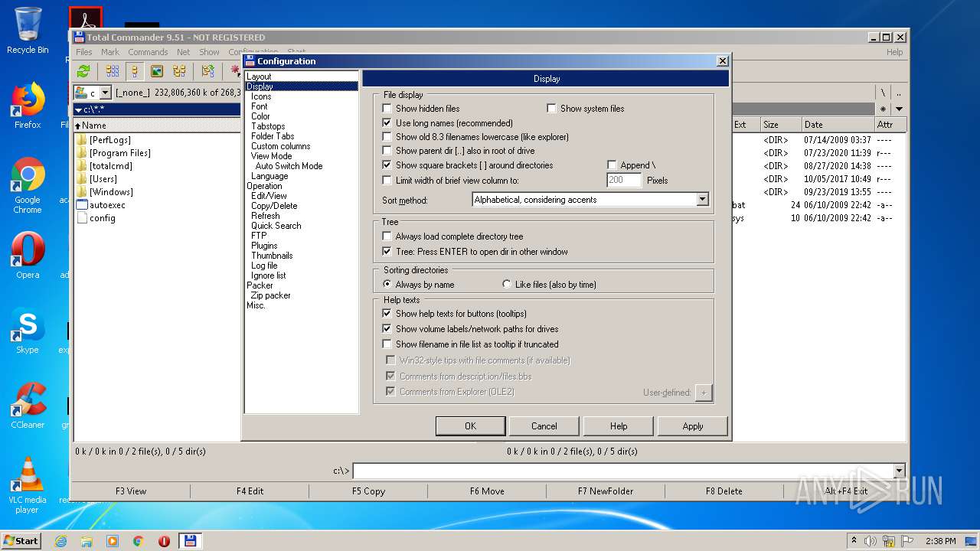Click Cancel in Configuration dialog
The height and width of the screenshot is (551, 980).
click(544, 426)
